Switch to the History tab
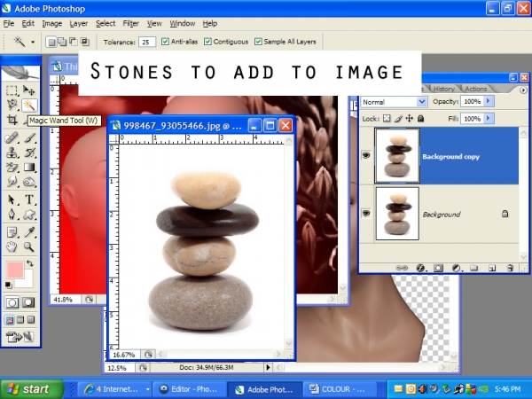Screen dimensions: 532x399 click(x=444, y=89)
